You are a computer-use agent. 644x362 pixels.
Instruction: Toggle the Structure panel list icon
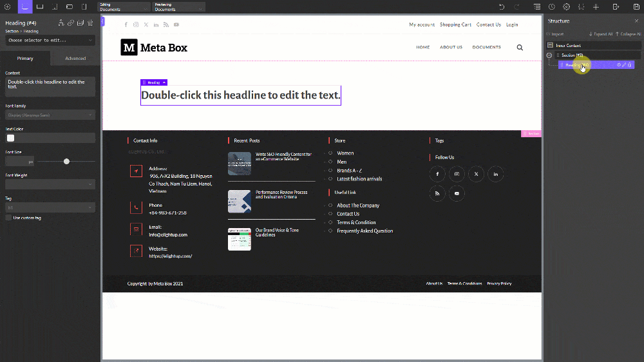pos(537,6)
